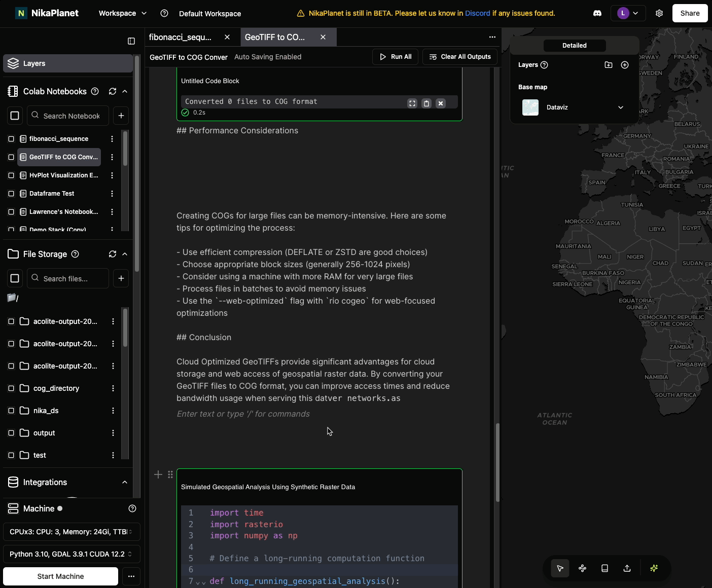
Task: Refresh the Colab Notebooks list
Action: coord(112,91)
